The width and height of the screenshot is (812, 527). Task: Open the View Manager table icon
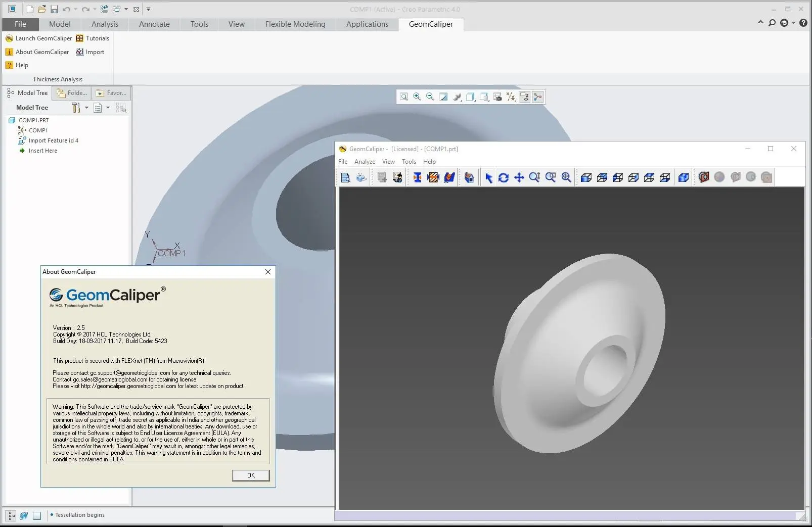click(498, 97)
